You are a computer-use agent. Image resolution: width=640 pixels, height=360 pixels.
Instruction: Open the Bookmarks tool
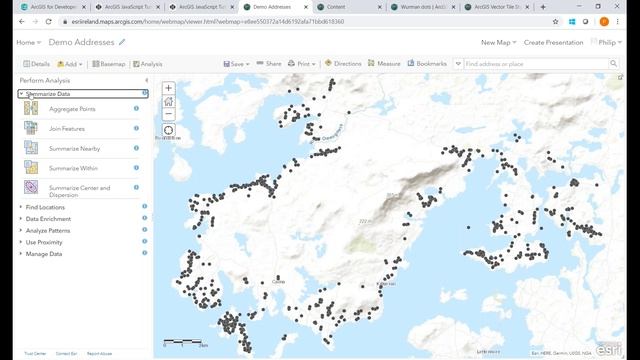427,64
